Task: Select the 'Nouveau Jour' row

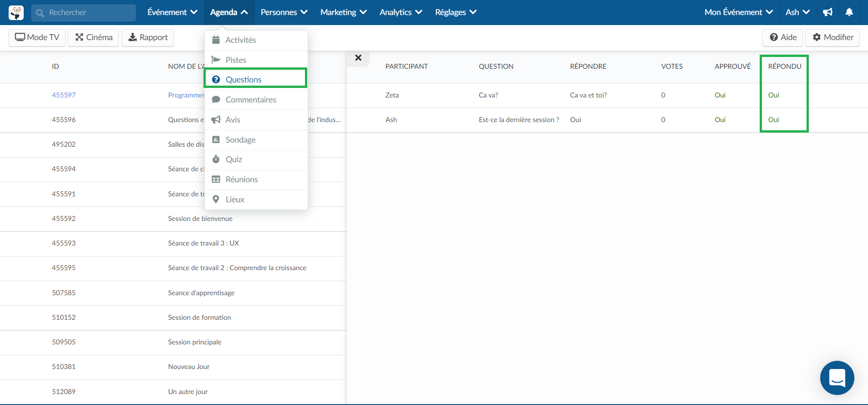Action: (x=173, y=367)
